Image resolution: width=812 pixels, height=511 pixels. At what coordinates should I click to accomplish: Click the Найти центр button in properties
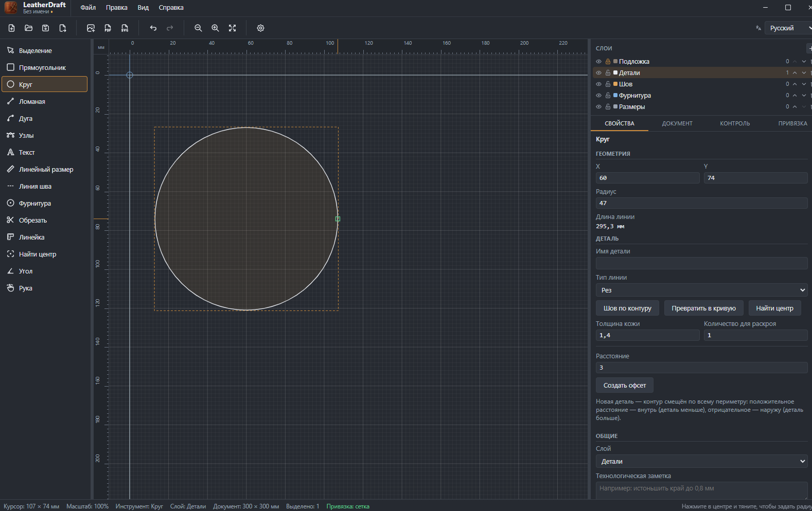coord(774,308)
